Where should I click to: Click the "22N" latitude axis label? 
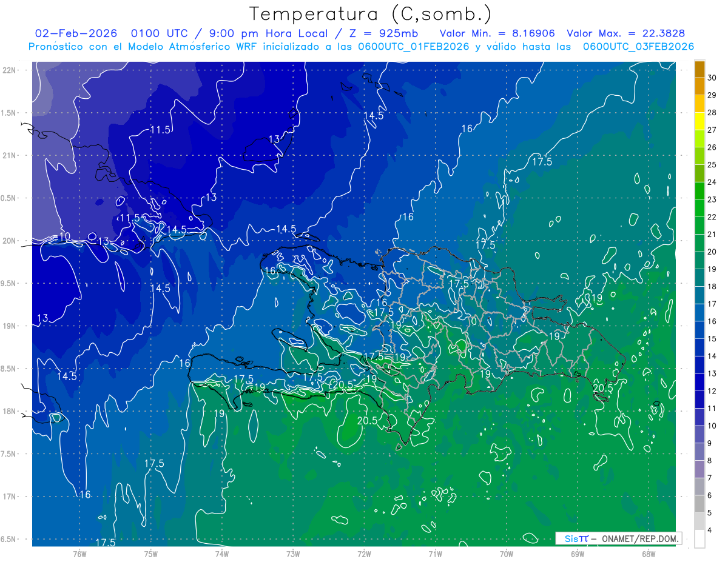coord(9,70)
